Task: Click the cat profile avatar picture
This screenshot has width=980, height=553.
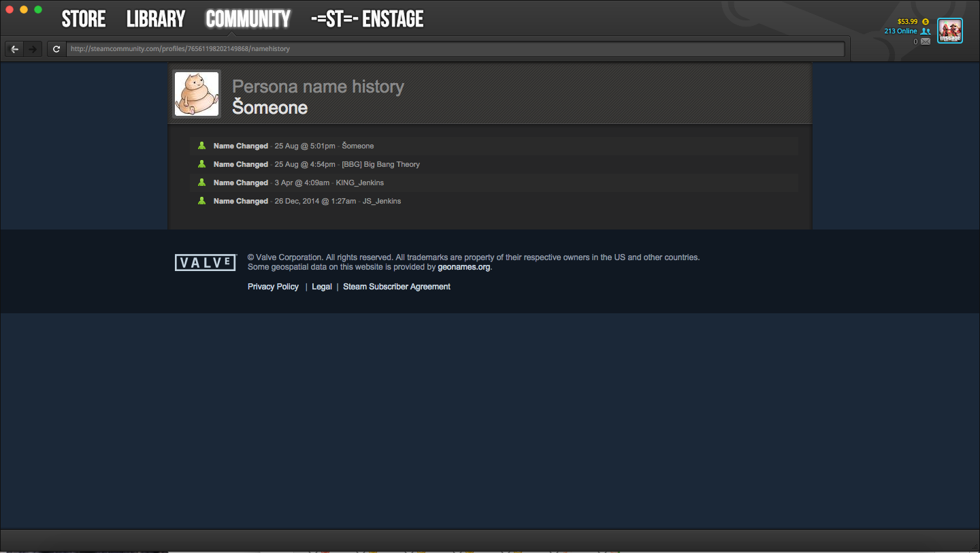Action: pyautogui.click(x=197, y=94)
